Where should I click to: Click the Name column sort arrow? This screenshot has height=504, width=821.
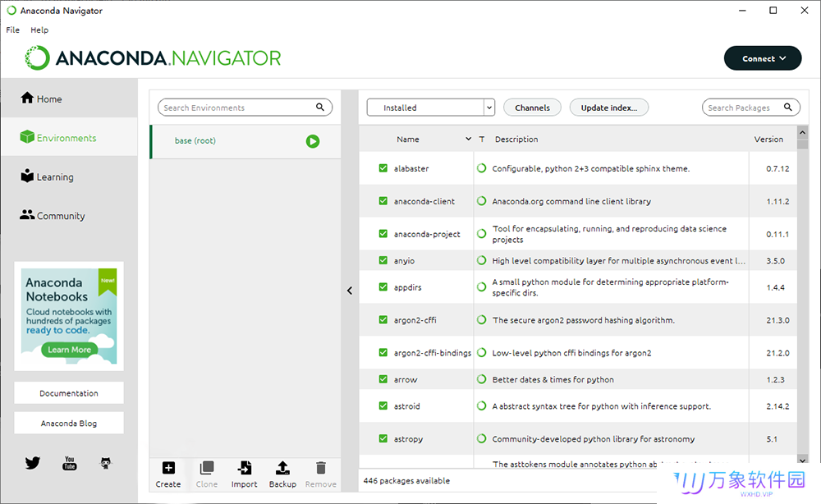468,139
